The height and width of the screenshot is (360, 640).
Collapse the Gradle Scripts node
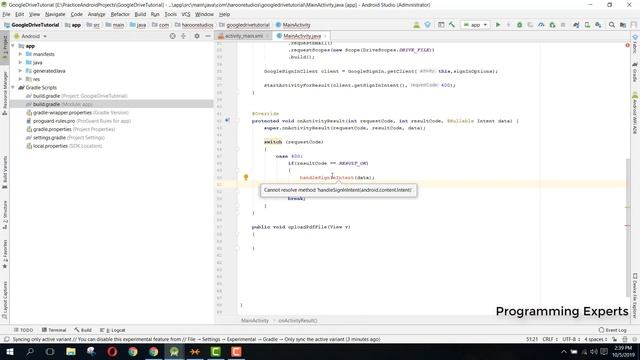[x=13, y=87]
